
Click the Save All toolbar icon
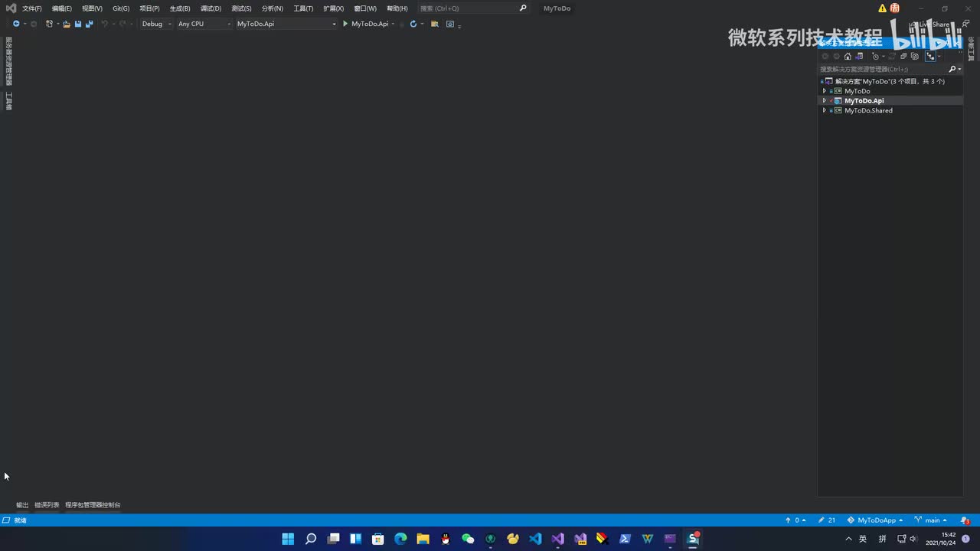(89, 24)
